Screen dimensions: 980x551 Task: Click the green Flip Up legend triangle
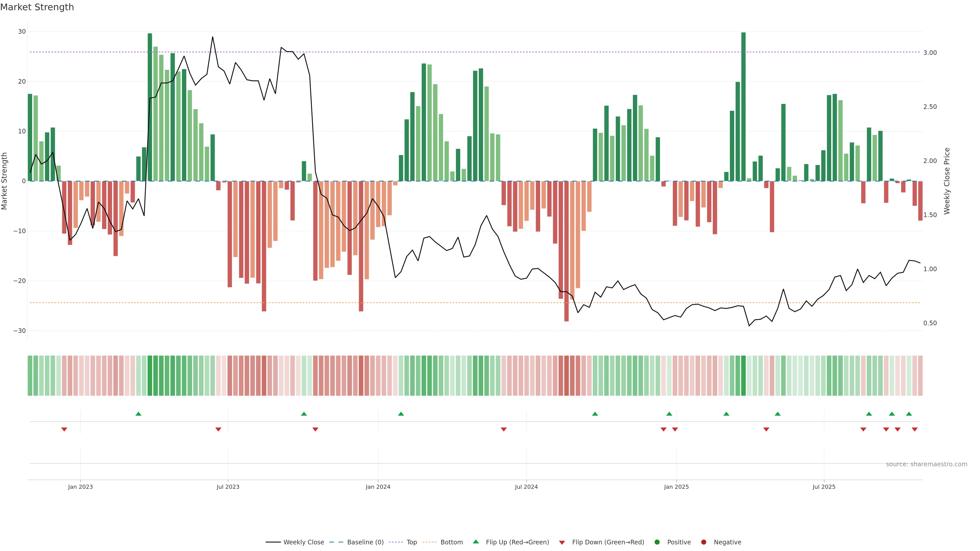(x=475, y=542)
